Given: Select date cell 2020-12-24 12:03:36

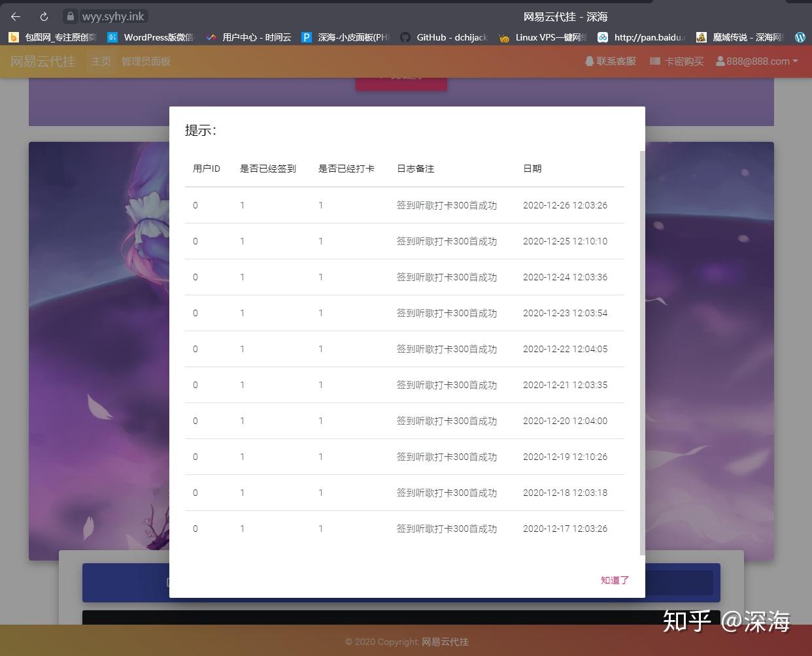Looking at the screenshot, I should pos(566,277).
